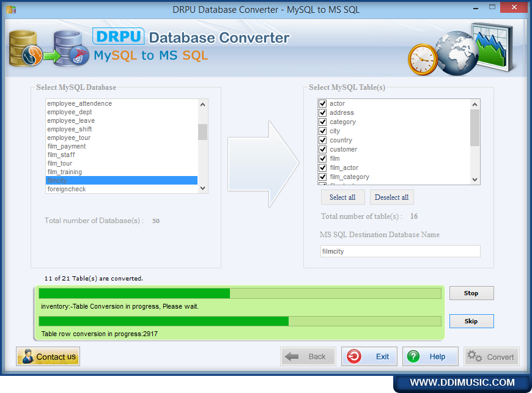Click the Contact us person icon
The image size is (532, 393).
(27, 356)
